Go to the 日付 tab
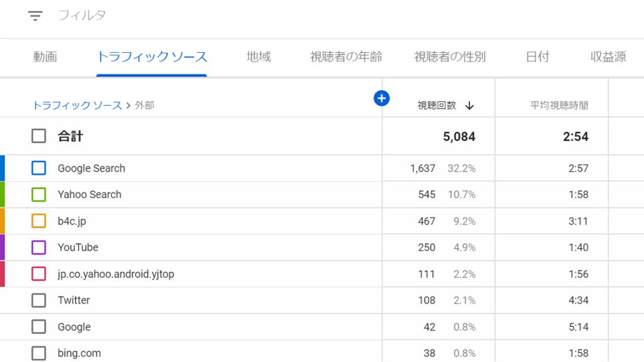Image resolution: width=644 pixels, height=362 pixels. (538, 57)
